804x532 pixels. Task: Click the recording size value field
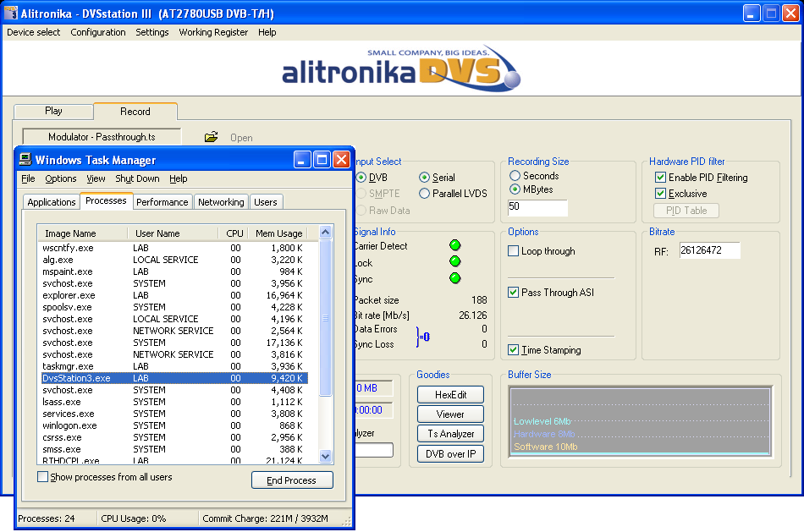click(537, 207)
